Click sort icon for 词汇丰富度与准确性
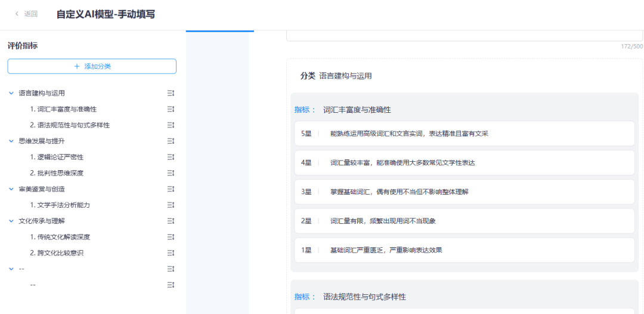This screenshot has width=644, height=314. [171, 109]
